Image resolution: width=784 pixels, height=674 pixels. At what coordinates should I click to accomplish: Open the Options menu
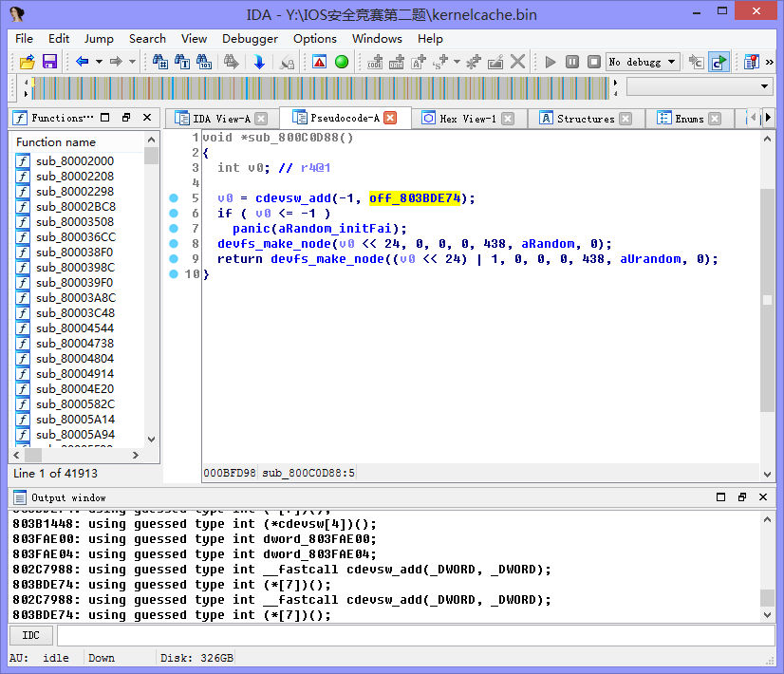[314, 39]
